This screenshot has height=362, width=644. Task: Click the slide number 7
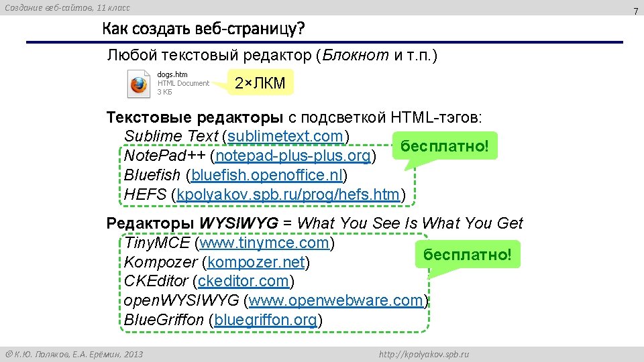pos(636,11)
